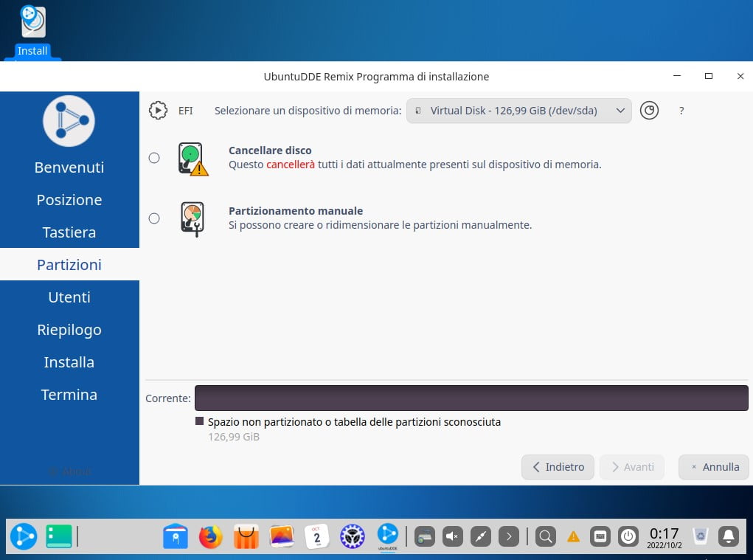Click the muted volume icon in tray
Viewport: 753px width, 560px height.
453,536
